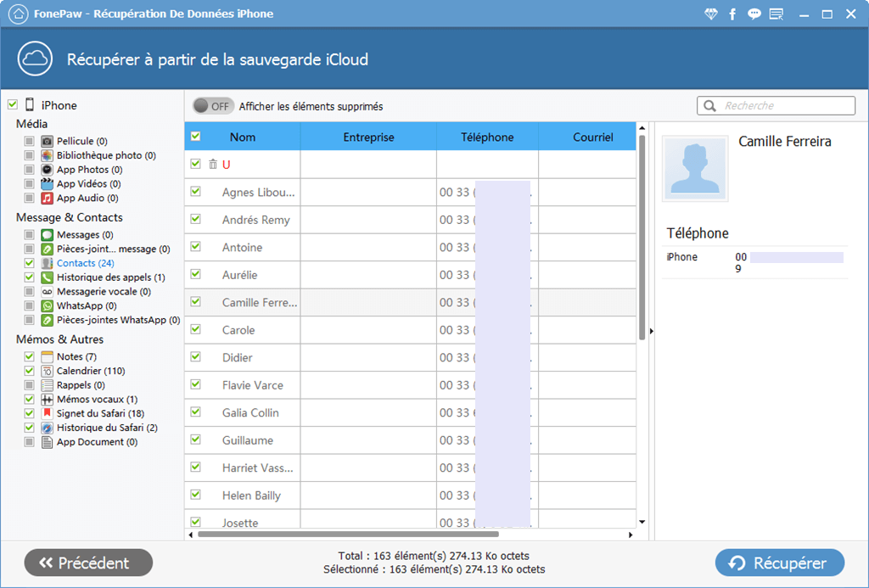Click the home icon in title bar
The image size is (869, 588).
pos(18,14)
